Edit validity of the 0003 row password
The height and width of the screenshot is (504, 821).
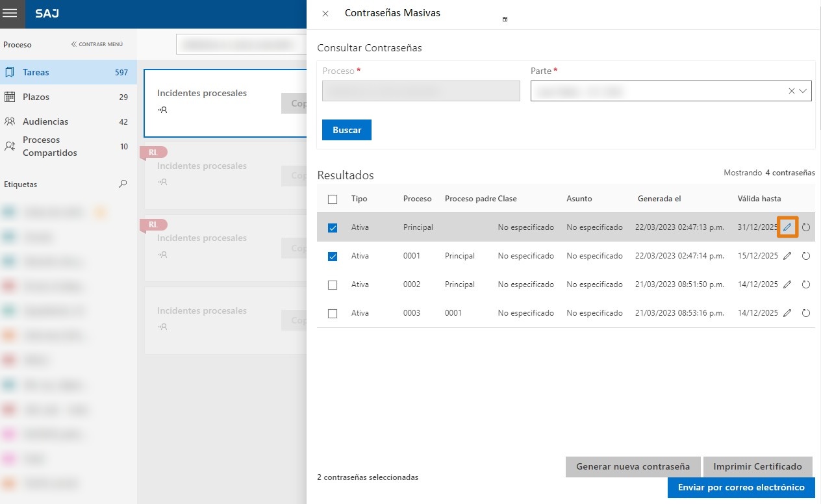pos(787,313)
